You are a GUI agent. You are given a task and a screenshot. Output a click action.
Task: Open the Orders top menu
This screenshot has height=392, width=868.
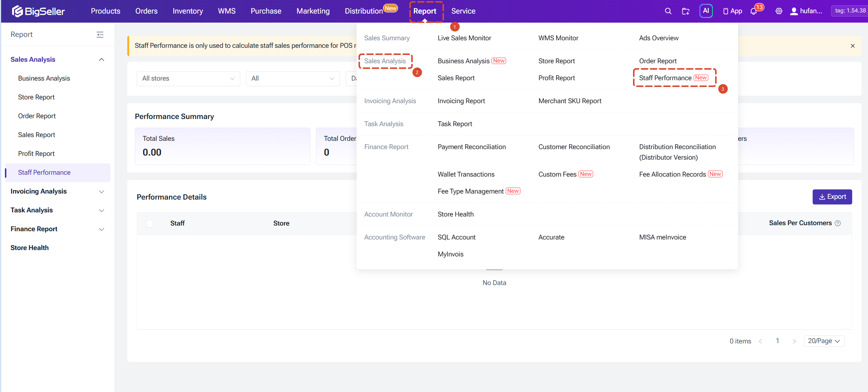pos(146,11)
